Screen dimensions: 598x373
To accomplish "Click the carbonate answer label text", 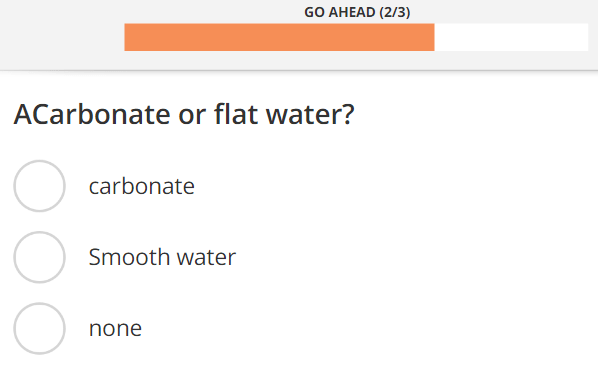I will click(x=141, y=186).
